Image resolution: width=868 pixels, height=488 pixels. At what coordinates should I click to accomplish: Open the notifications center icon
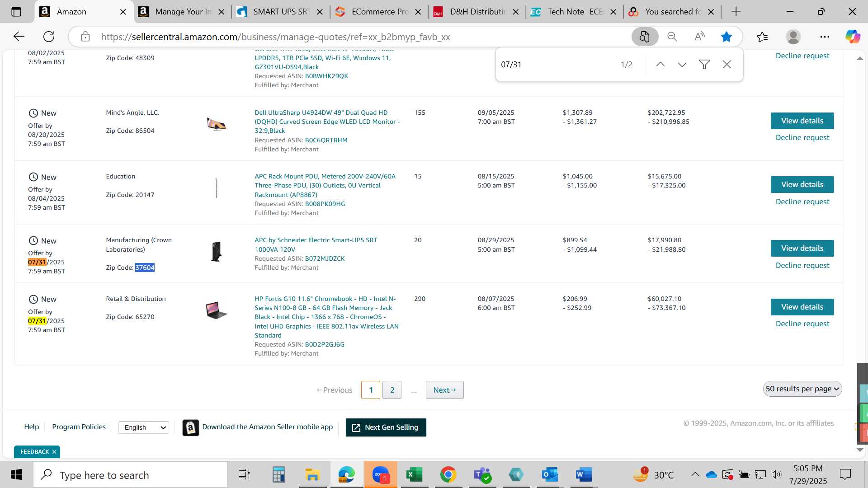[845, 474]
